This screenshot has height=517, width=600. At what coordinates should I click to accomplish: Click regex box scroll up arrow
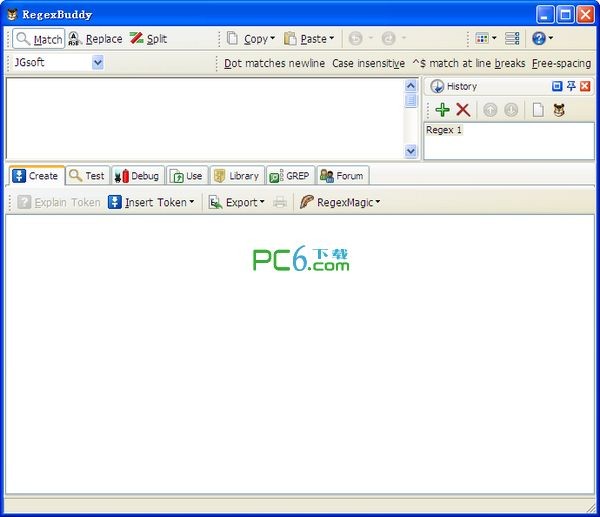(411, 85)
